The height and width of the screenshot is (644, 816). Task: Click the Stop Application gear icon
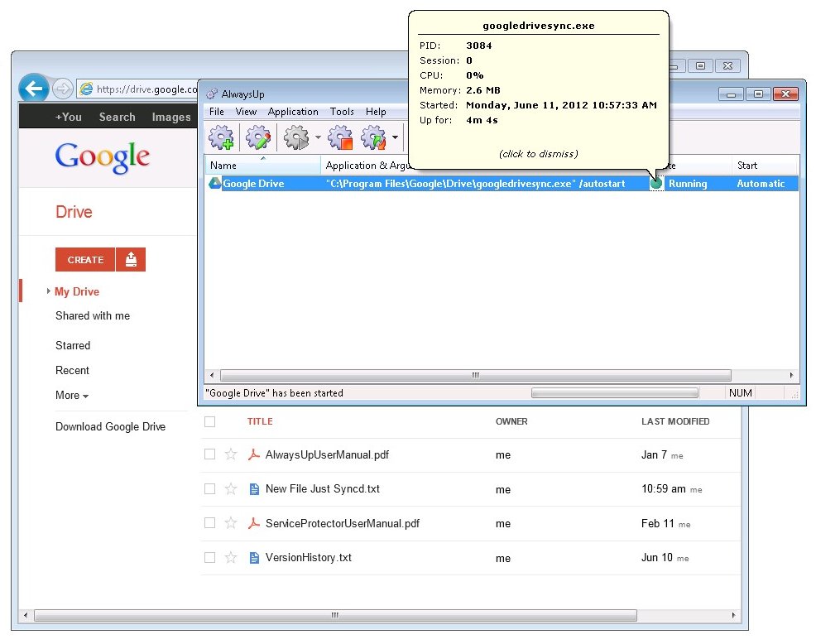pos(340,137)
